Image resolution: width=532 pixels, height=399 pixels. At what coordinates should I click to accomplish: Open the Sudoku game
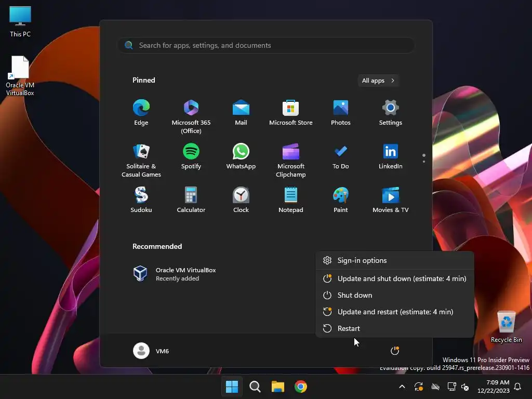click(141, 200)
